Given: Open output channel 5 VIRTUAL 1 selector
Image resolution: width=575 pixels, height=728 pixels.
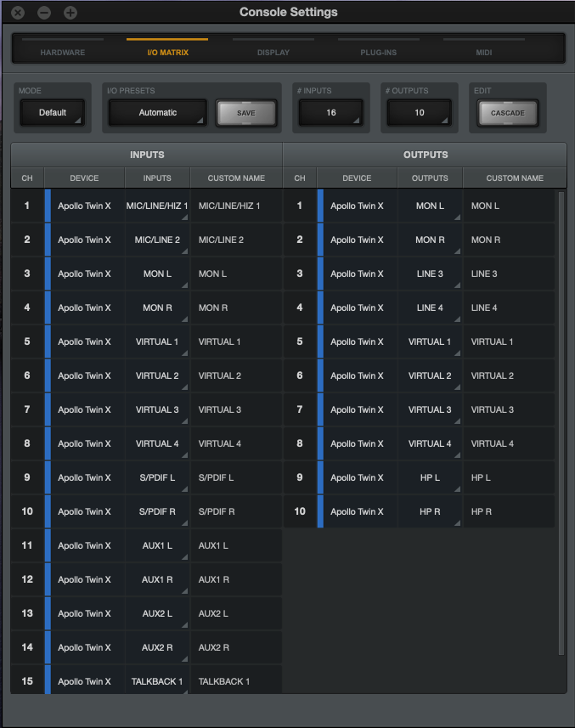Looking at the screenshot, I should [x=430, y=341].
